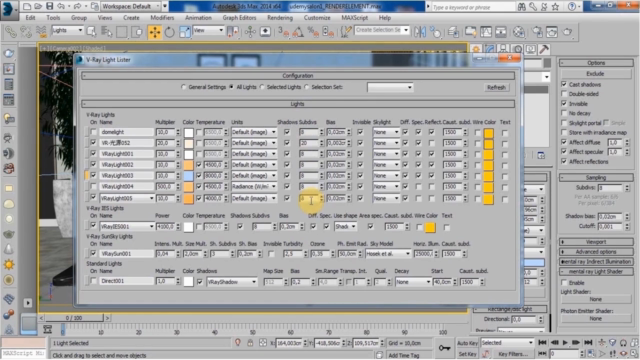Viewport: 640px width, 360px height.
Task: Click the Bind to Space Warp icon
Action: pyautogui.click(x=41, y=32)
